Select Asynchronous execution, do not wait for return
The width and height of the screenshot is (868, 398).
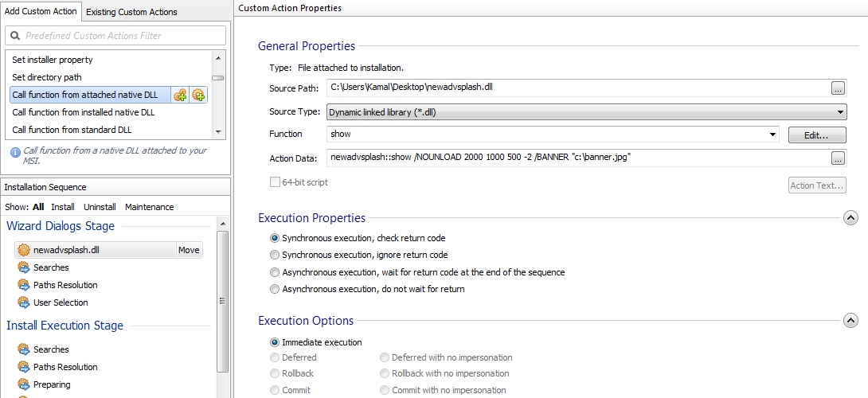tap(275, 289)
